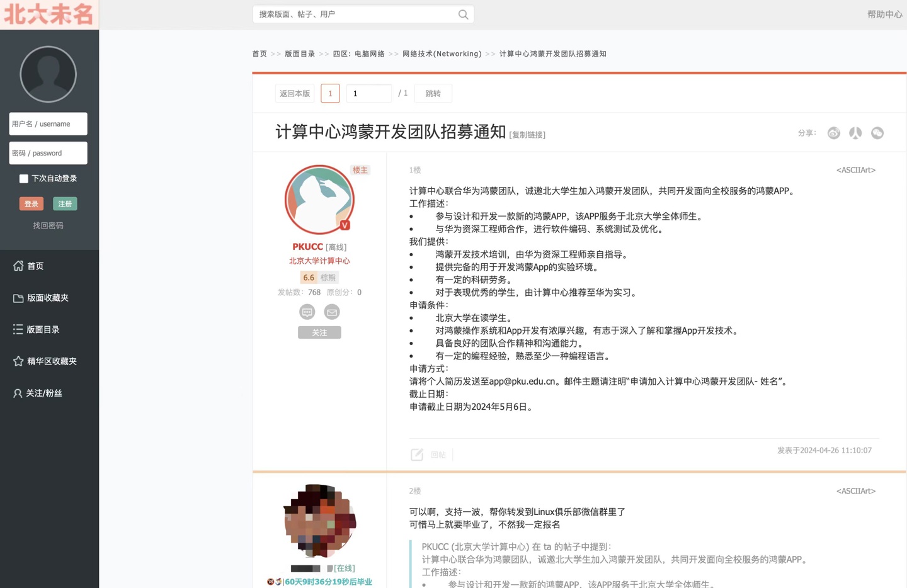Follow PKUCC with the 关注 button
907x588 pixels.
pyautogui.click(x=319, y=332)
